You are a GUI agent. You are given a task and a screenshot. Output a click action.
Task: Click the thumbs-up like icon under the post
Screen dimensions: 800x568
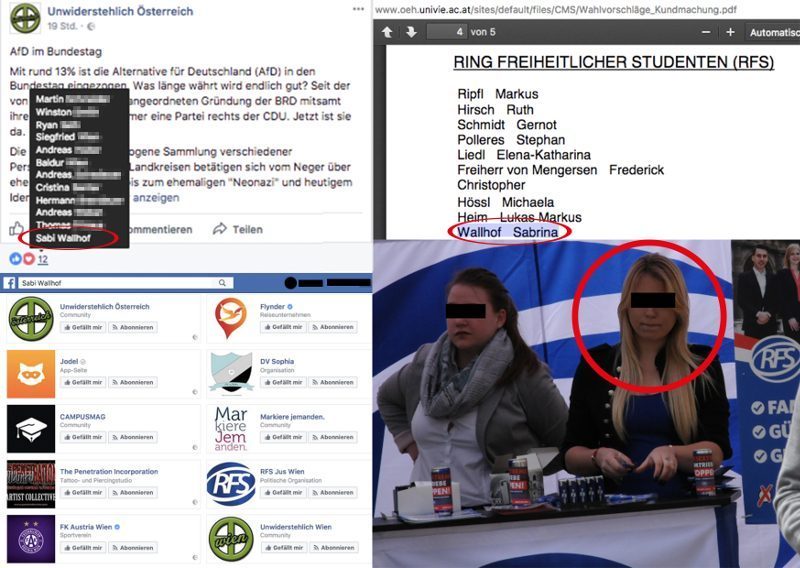point(16,229)
